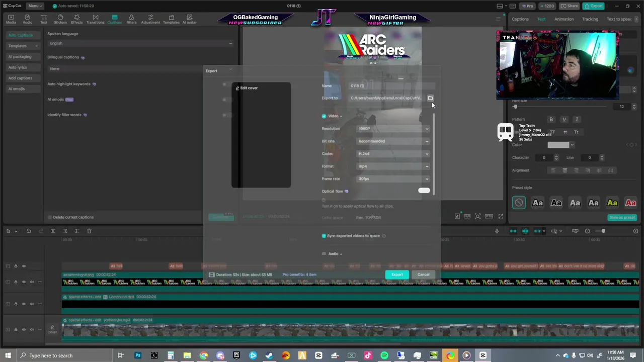The height and width of the screenshot is (362, 644).
Task: Click Export button in the export dialog
Action: click(x=397, y=275)
